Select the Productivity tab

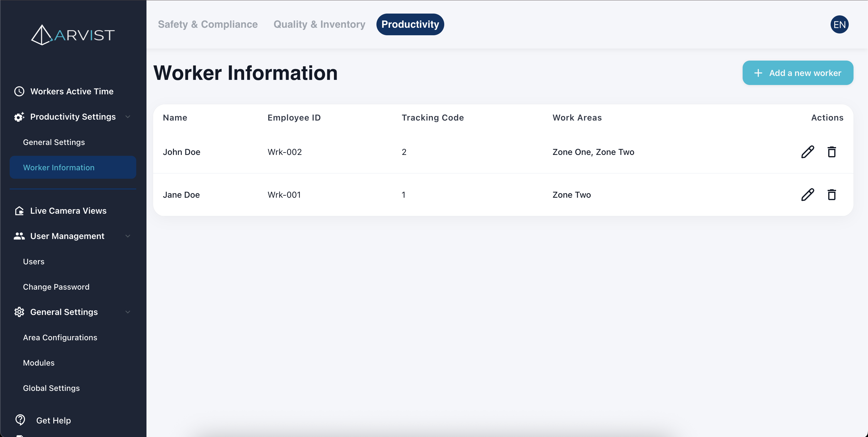(x=410, y=24)
